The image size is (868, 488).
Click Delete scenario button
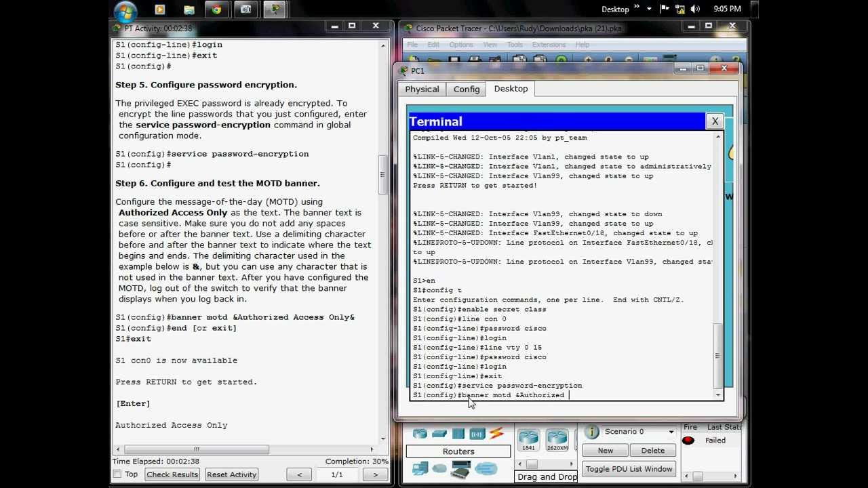[653, 451]
